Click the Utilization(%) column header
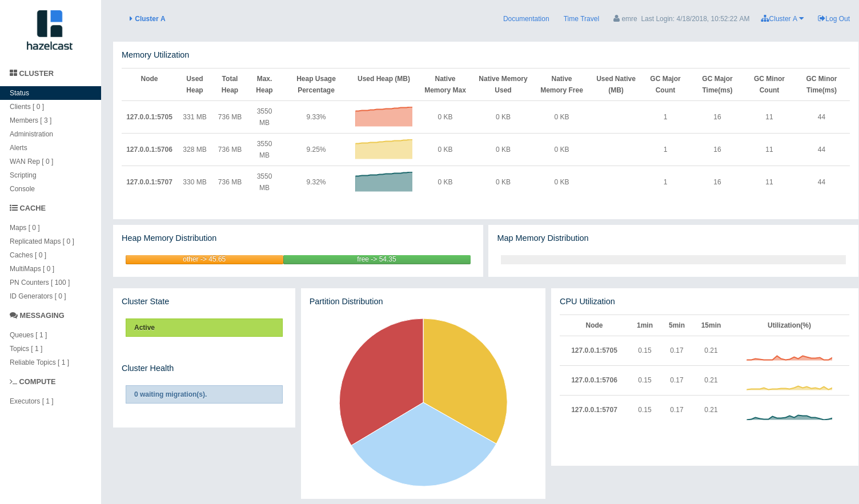Screen dimensions: 859x504 pyautogui.click(x=789, y=325)
